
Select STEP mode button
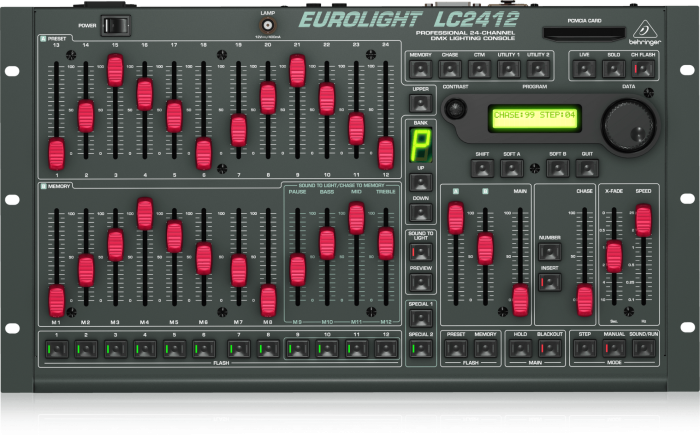click(585, 349)
